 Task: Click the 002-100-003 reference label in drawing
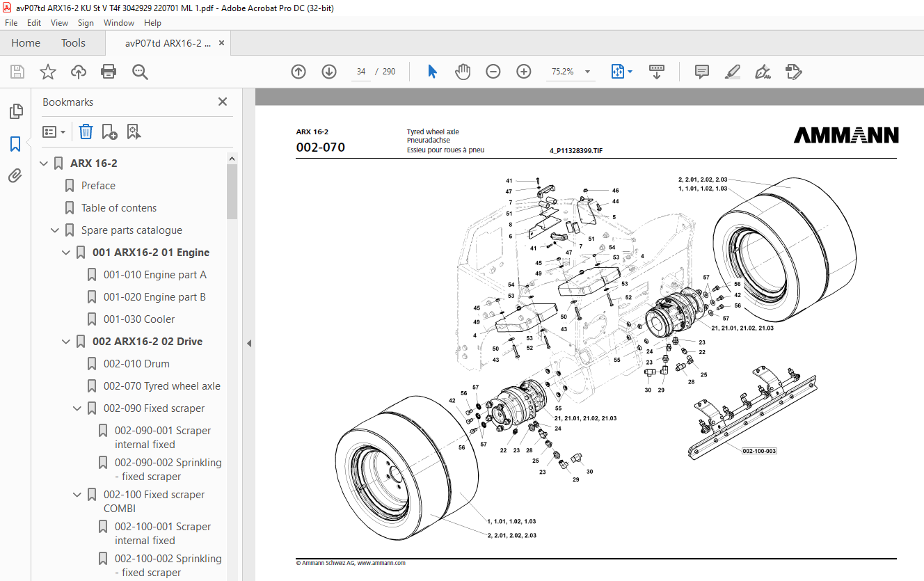click(759, 451)
